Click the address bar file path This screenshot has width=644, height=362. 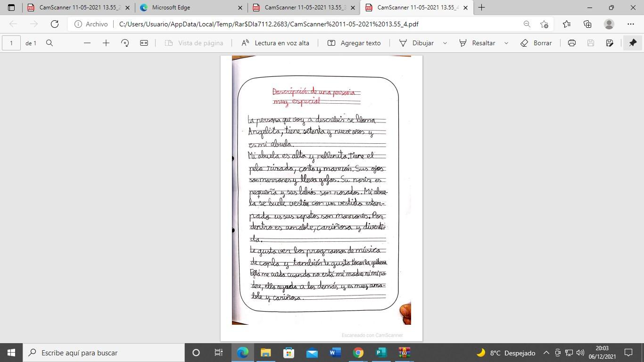coord(269,24)
